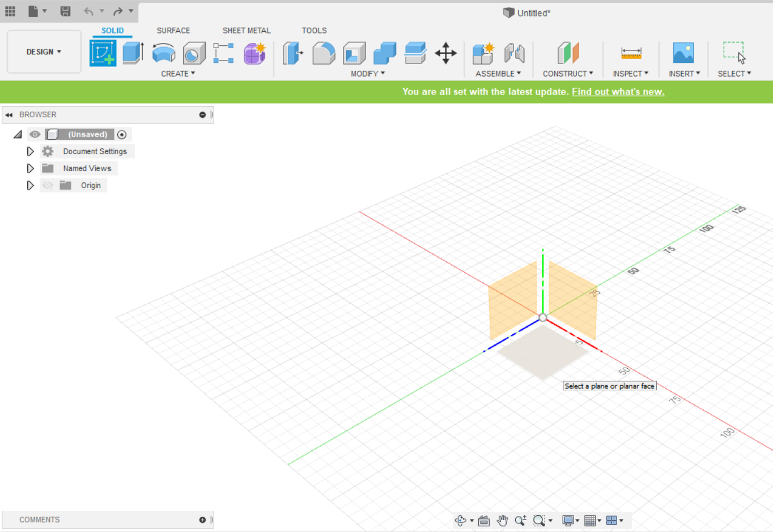The image size is (773, 532).
Task: Select the Untitled* document tab
Action: pos(527,13)
